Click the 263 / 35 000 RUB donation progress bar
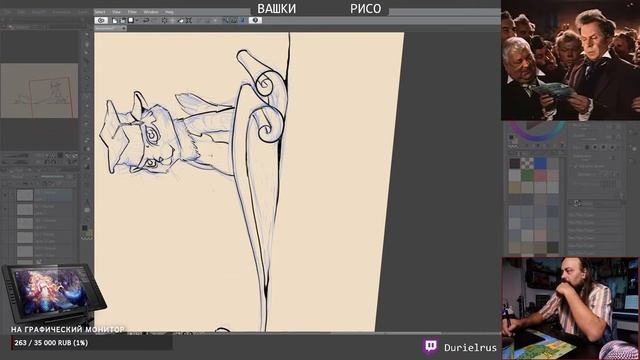Image resolution: width=640 pixels, height=360 pixels. click(92, 343)
